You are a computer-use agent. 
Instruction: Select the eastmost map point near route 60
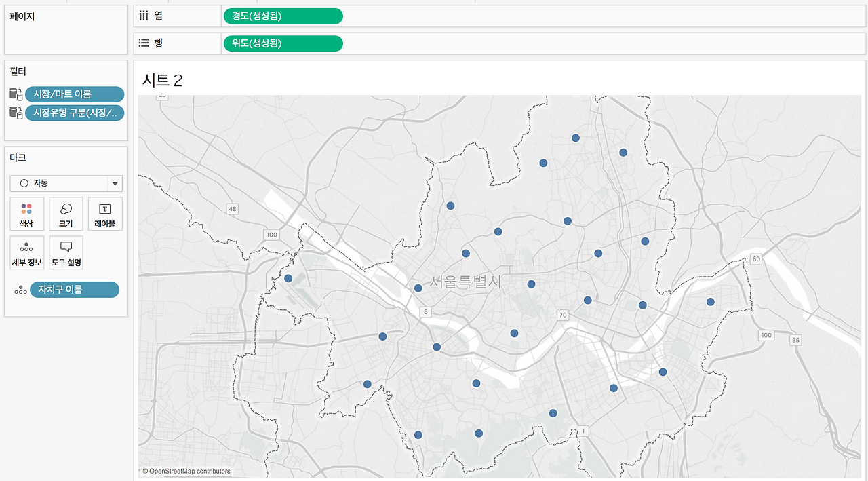(x=711, y=301)
